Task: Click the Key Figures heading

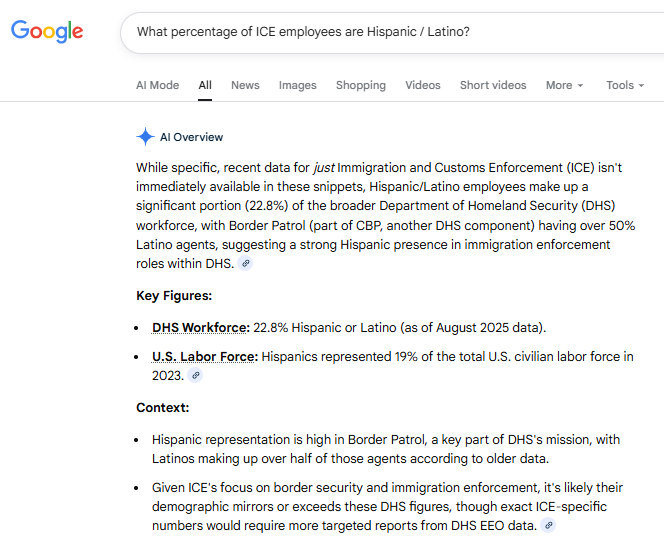Action: tap(173, 296)
